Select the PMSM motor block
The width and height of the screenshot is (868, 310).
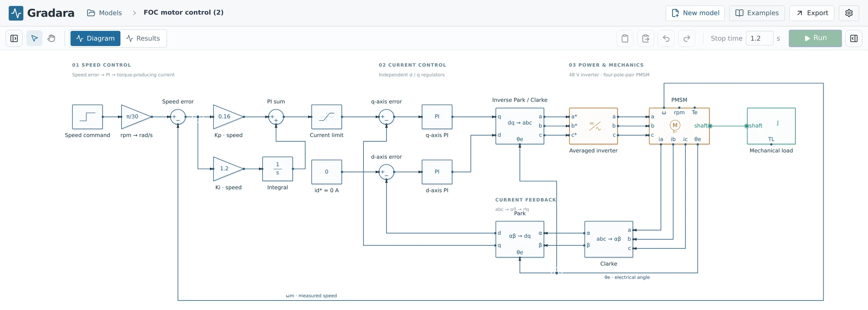click(679, 126)
